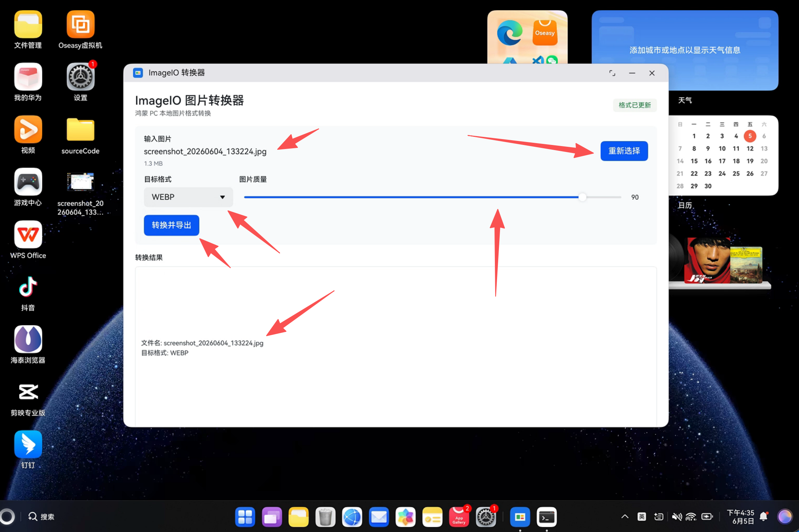
Task: Click the result line 文件名: screenshot_20260604_133224.jpg
Action: point(203,343)
